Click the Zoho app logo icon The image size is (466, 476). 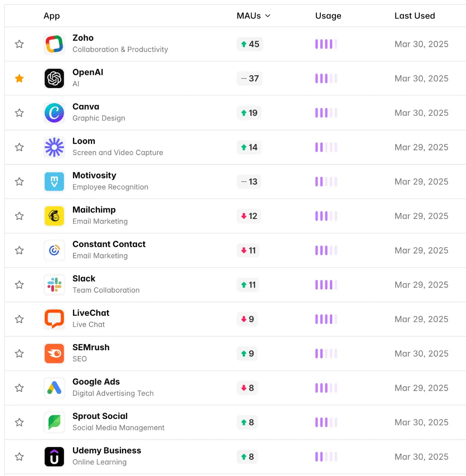(x=54, y=44)
